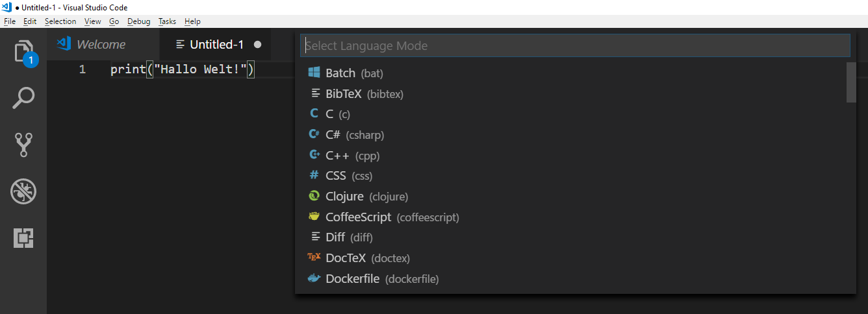Click the C language icon
The width and height of the screenshot is (868, 314).
tap(314, 114)
